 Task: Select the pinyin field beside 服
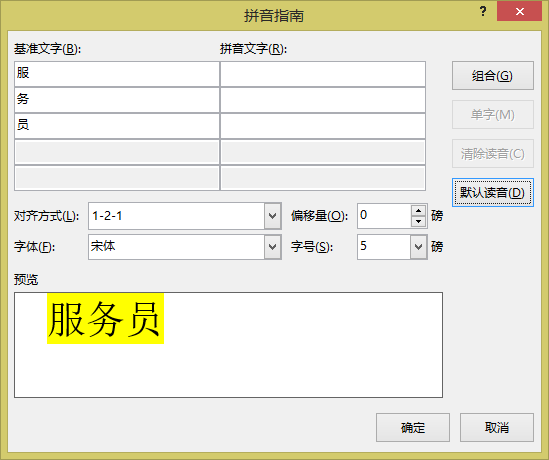coord(323,74)
